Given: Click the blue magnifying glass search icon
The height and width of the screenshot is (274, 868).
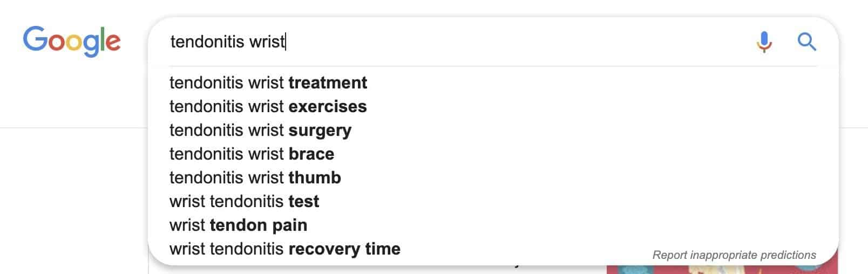Looking at the screenshot, I should (806, 42).
